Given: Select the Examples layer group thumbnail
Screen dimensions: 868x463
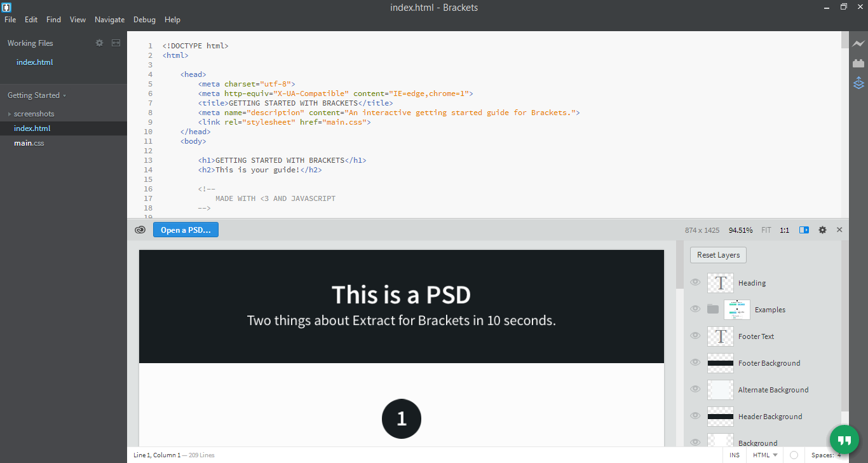Looking at the screenshot, I should (736, 310).
